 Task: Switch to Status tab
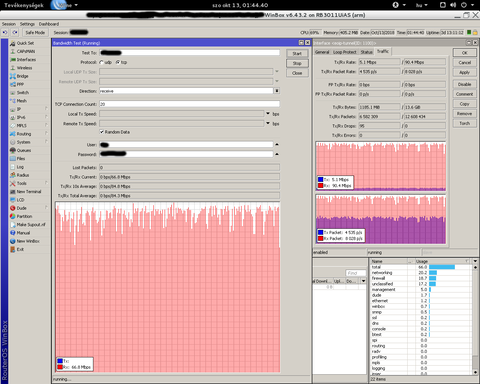click(x=366, y=52)
